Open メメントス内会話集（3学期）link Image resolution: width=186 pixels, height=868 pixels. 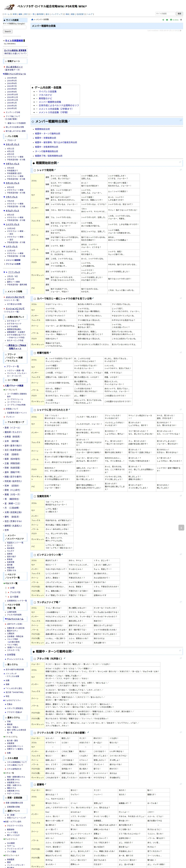tap(53, 112)
